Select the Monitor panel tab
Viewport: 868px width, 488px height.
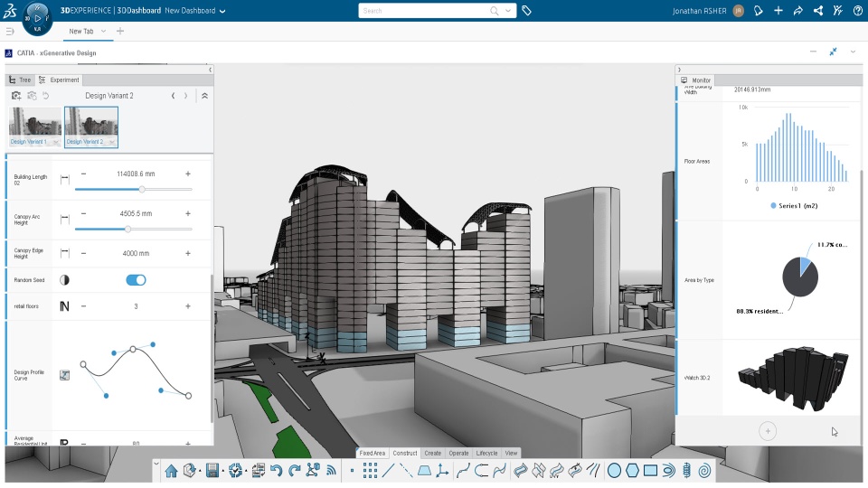696,80
